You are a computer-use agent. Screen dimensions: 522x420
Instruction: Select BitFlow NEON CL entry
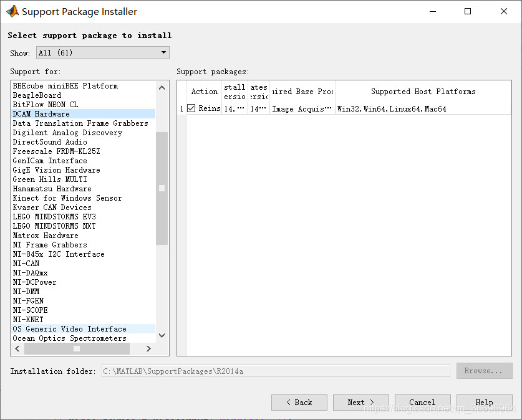(x=83, y=105)
